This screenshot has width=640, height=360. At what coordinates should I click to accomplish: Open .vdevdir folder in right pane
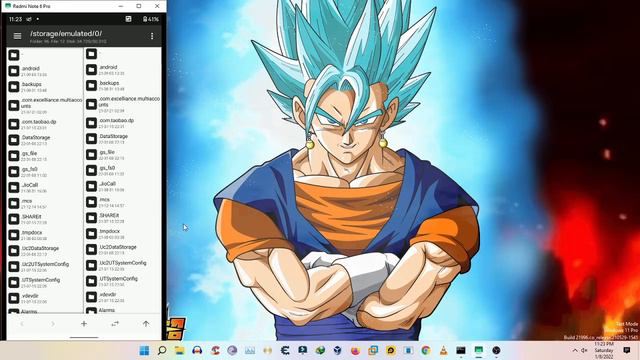tap(123, 297)
